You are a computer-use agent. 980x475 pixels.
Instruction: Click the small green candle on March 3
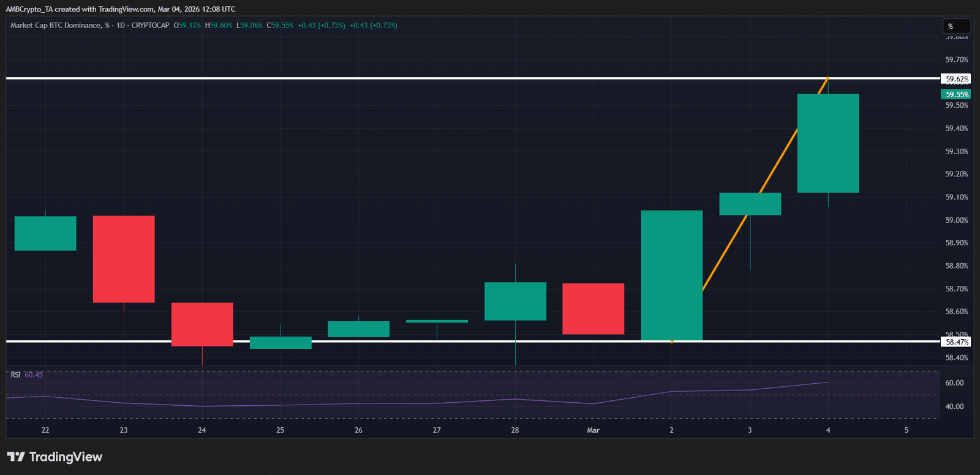pyautogui.click(x=750, y=204)
